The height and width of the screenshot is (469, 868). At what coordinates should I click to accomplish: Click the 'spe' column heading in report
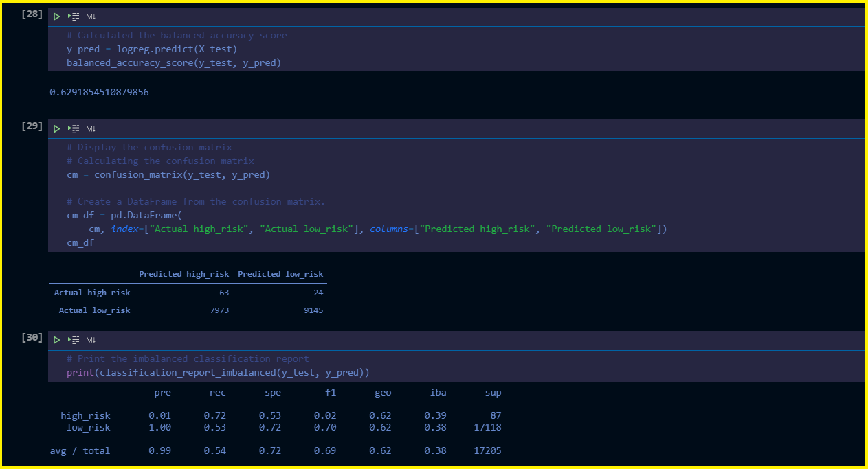point(273,393)
